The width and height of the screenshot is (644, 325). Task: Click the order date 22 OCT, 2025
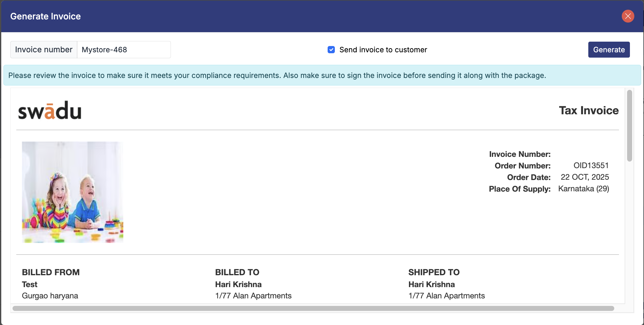click(x=585, y=177)
